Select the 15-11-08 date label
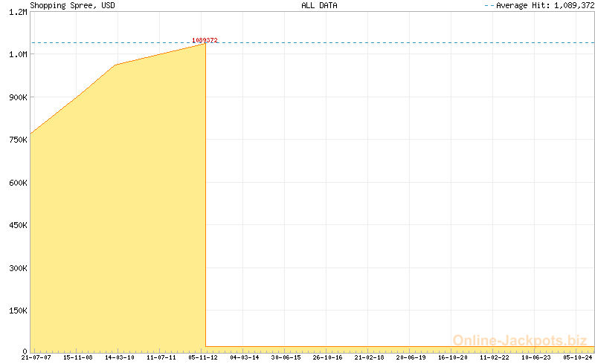This screenshot has height=364, width=595. point(78,357)
